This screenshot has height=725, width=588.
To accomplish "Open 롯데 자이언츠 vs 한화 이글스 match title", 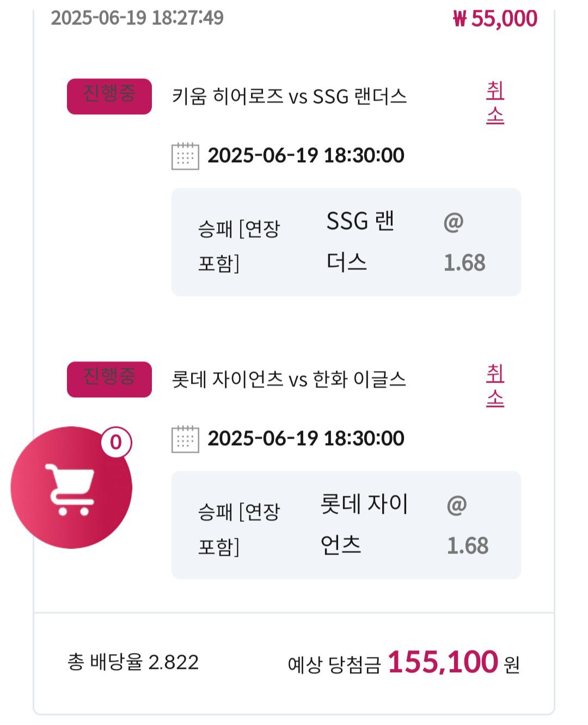I will 289,380.
